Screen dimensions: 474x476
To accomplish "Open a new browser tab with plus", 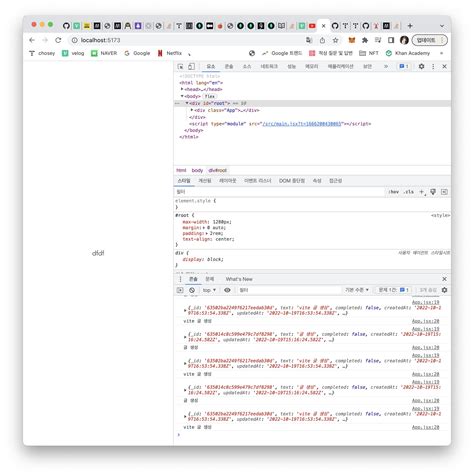I will [410, 26].
